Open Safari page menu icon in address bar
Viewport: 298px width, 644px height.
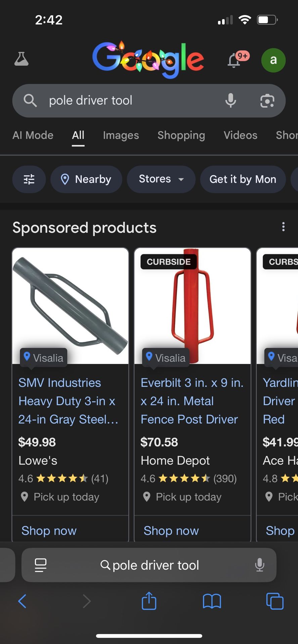click(x=41, y=565)
